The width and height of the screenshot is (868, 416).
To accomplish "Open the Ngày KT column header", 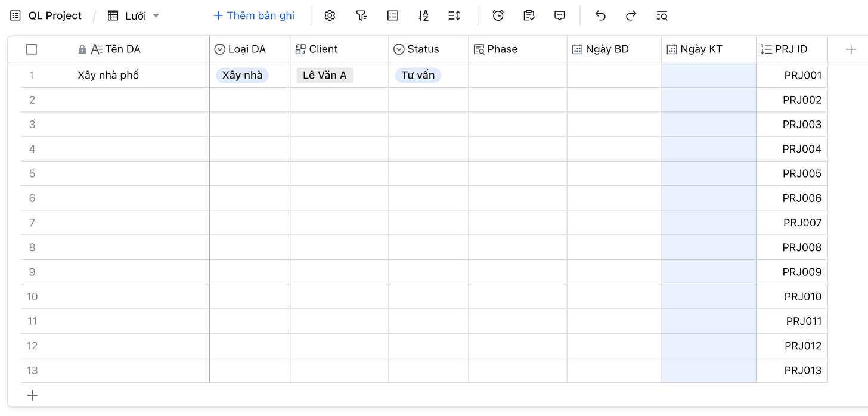I will [x=709, y=49].
